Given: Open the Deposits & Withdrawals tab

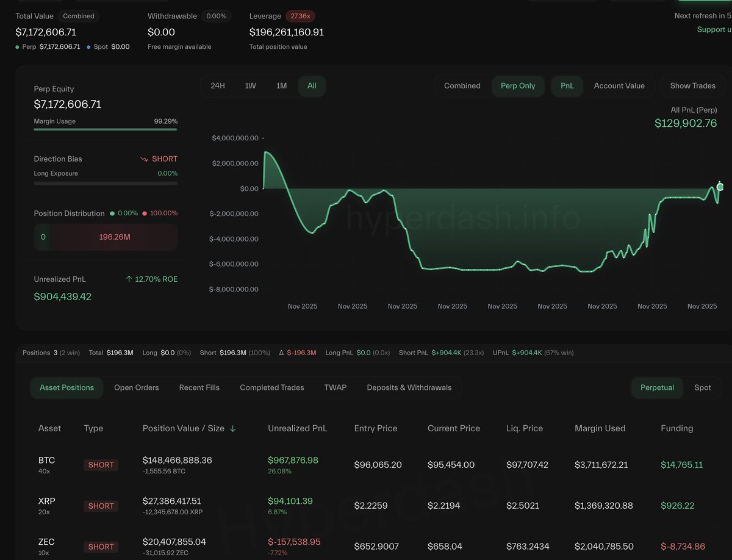Looking at the screenshot, I should point(409,387).
